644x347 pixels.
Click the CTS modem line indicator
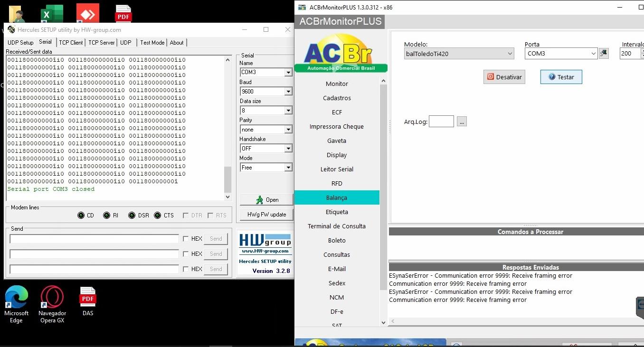click(158, 216)
